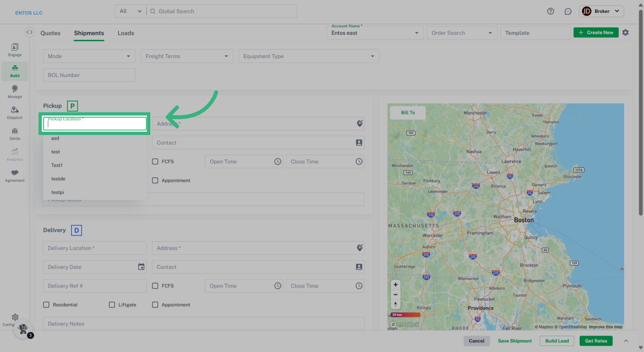Select 'testde' from pickup location list

[58, 179]
